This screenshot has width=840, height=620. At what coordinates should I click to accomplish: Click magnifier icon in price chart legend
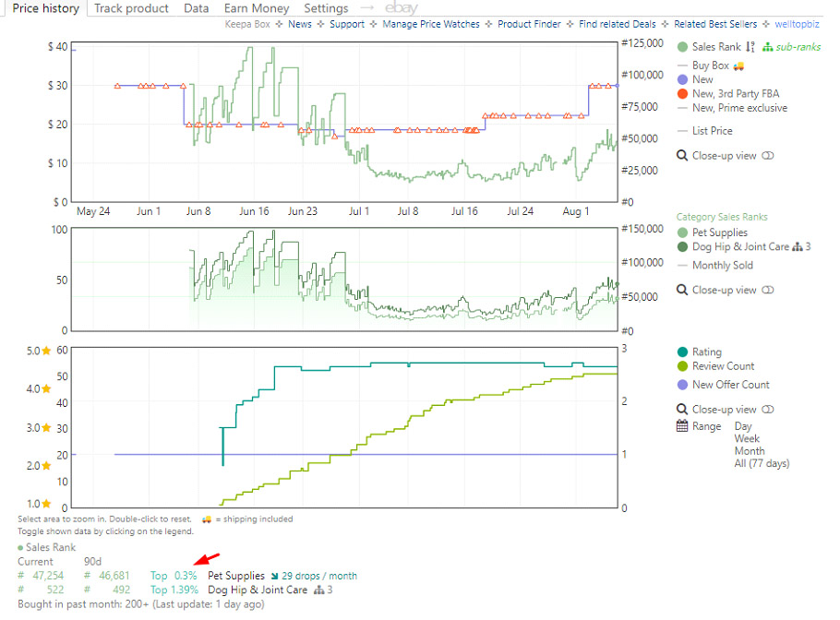coord(682,156)
